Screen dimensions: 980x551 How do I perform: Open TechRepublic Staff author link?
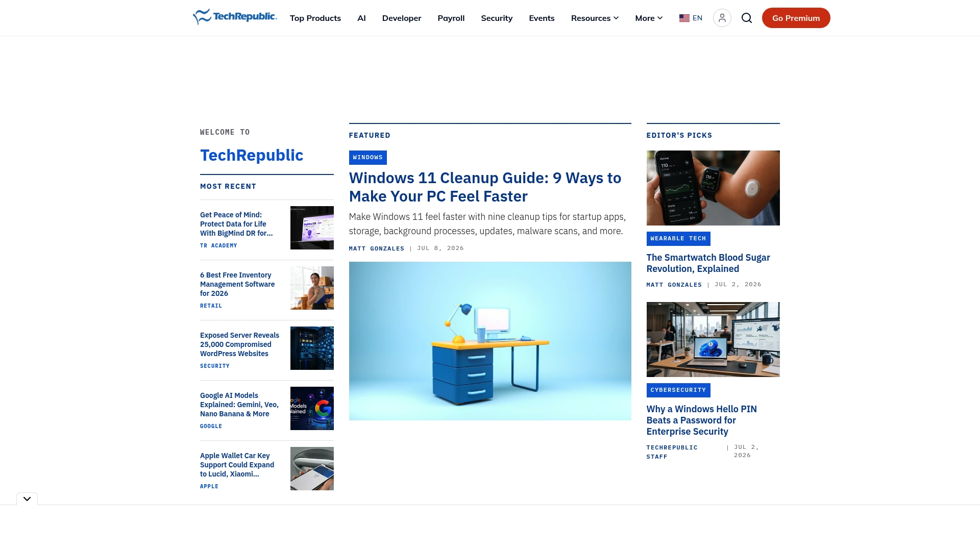[672, 452]
